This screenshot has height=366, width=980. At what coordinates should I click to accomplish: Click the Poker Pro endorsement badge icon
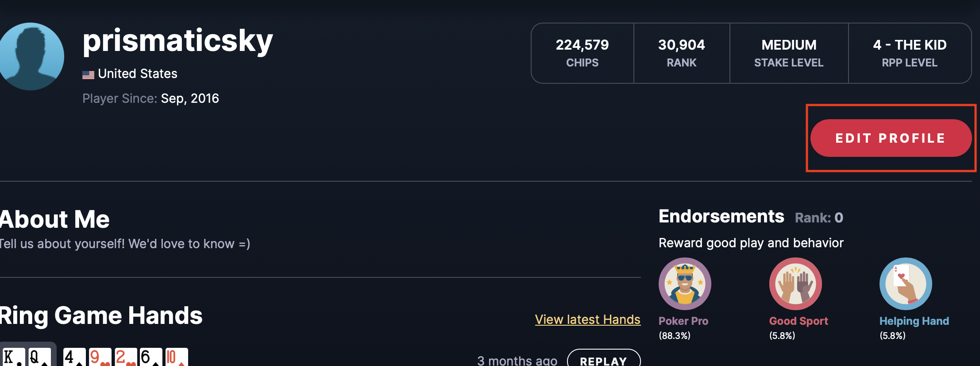click(x=685, y=284)
